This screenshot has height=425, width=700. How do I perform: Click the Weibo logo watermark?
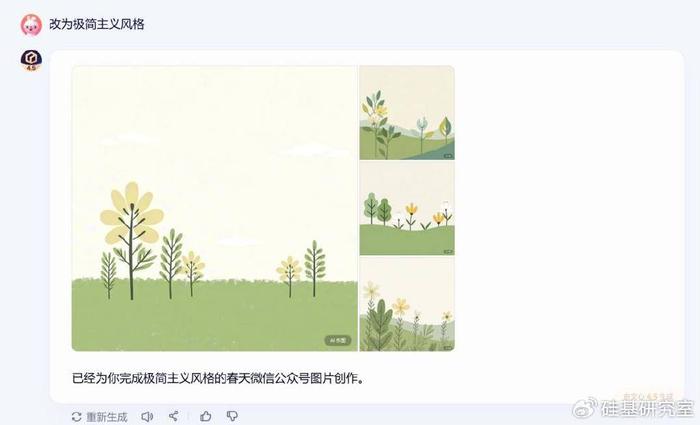click(585, 407)
